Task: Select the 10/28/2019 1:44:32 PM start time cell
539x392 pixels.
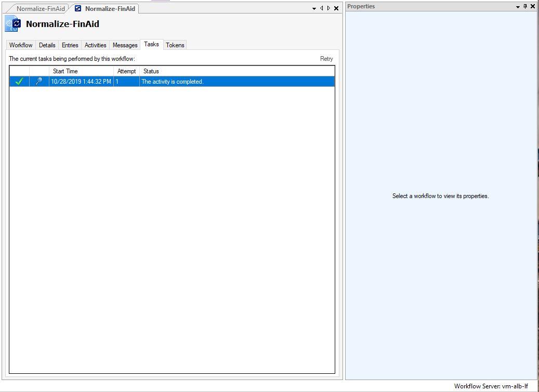Action: [81, 82]
